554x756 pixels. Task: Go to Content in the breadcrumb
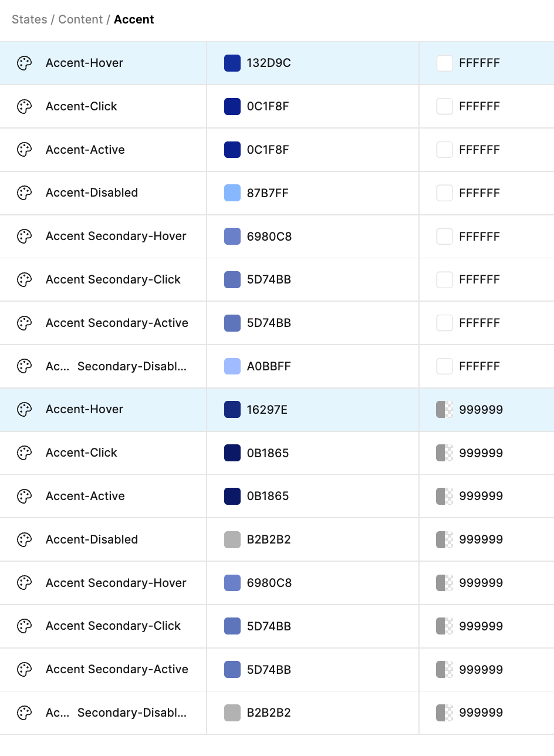(x=80, y=19)
